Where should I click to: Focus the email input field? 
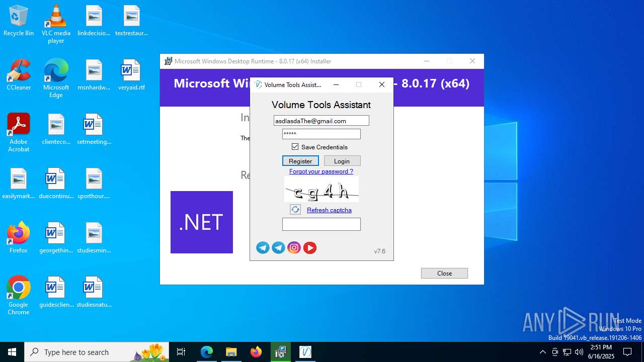321,121
